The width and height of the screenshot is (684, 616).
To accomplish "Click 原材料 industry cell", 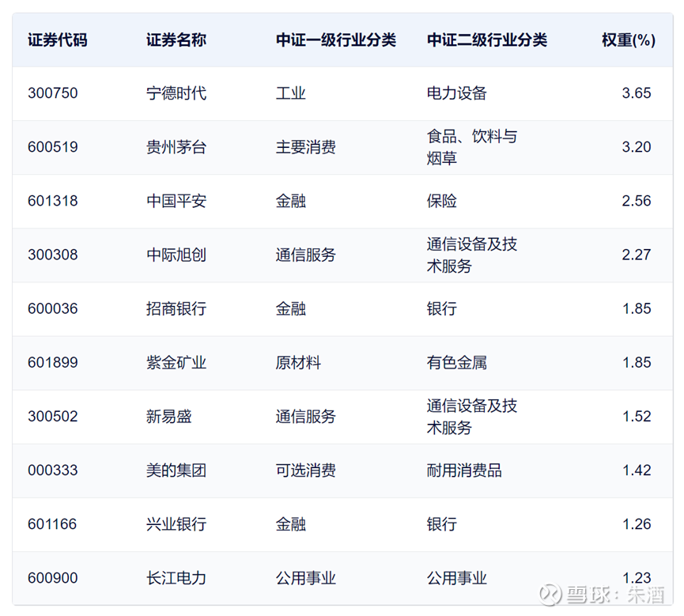I will (298, 362).
